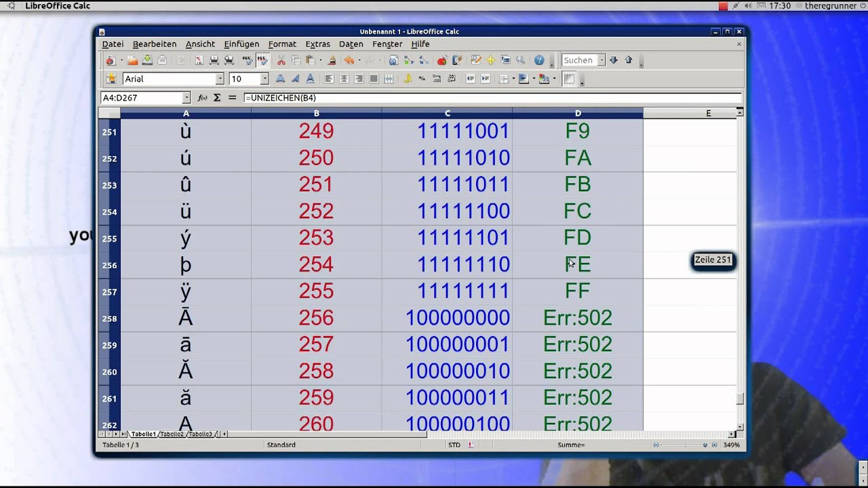Find next with down arrow
Screen dimensions: 868x488
coord(614,60)
